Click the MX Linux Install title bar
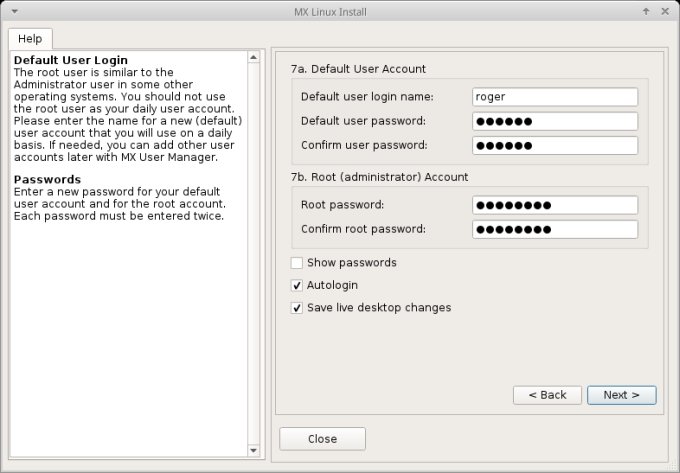The height and width of the screenshot is (473, 680). 340,11
